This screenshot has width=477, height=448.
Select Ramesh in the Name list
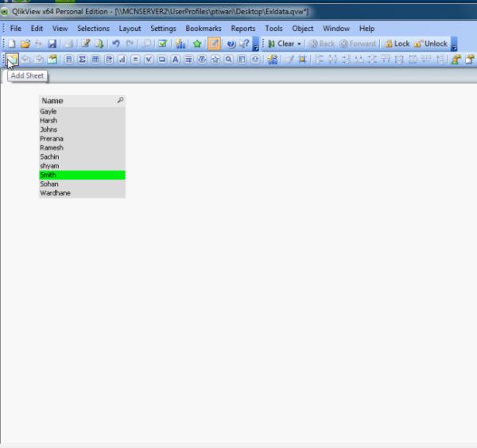(82, 148)
